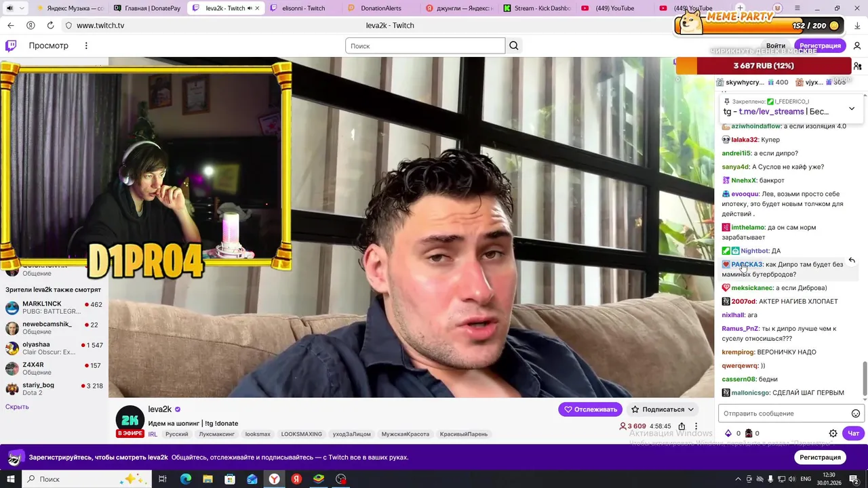Select the Русский tag
This screenshot has height=488, width=868.
coord(177,434)
